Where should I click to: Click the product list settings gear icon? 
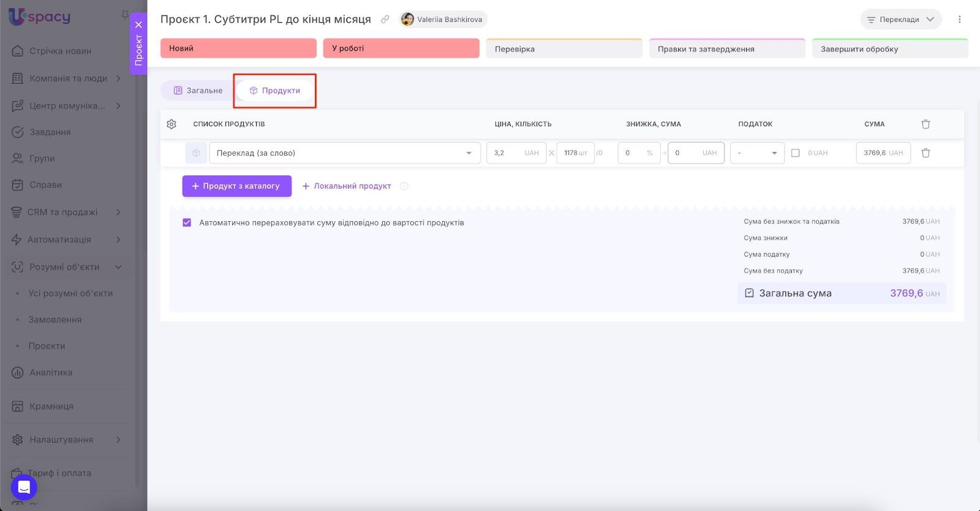pos(171,124)
